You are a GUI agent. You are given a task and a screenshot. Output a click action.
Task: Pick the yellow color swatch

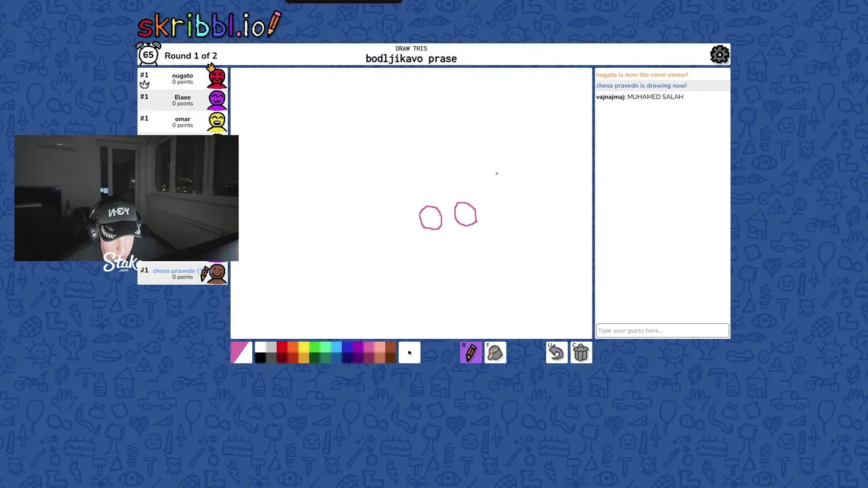click(x=304, y=347)
